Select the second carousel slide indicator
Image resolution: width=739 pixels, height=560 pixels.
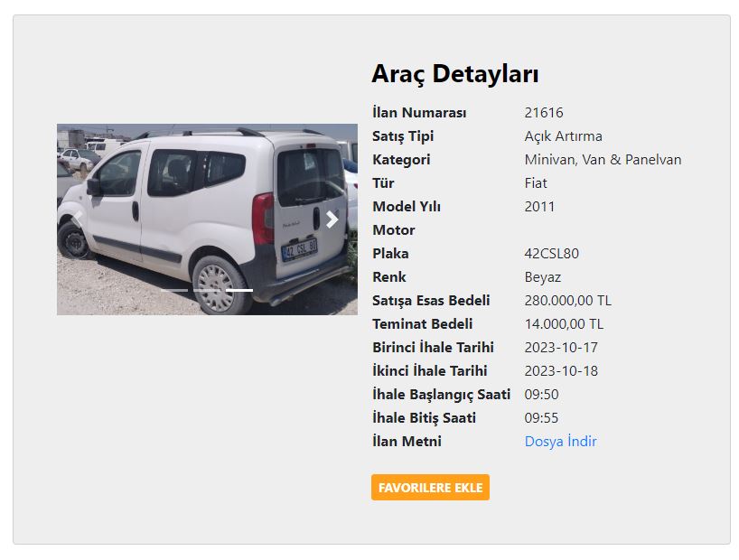[x=207, y=290]
